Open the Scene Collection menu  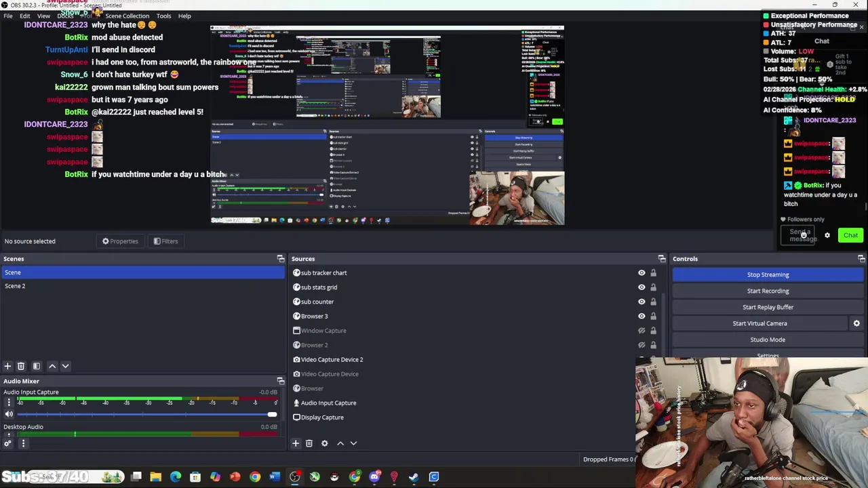[127, 16]
